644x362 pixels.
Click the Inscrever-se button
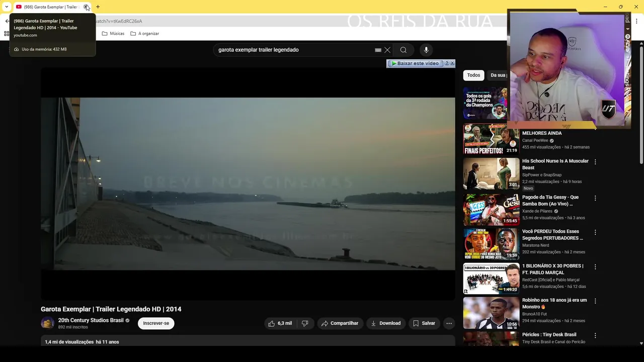point(156,323)
